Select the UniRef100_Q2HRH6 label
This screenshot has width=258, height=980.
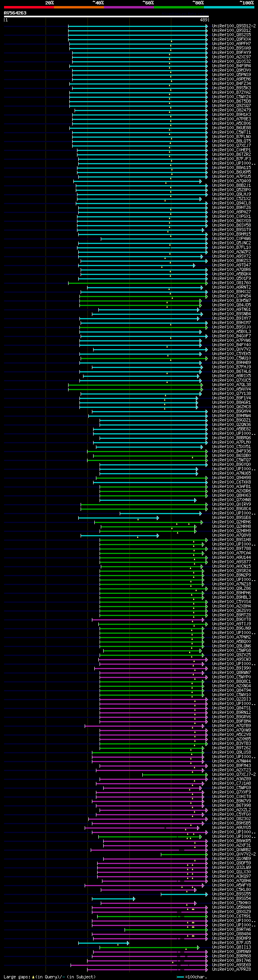point(231,522)
